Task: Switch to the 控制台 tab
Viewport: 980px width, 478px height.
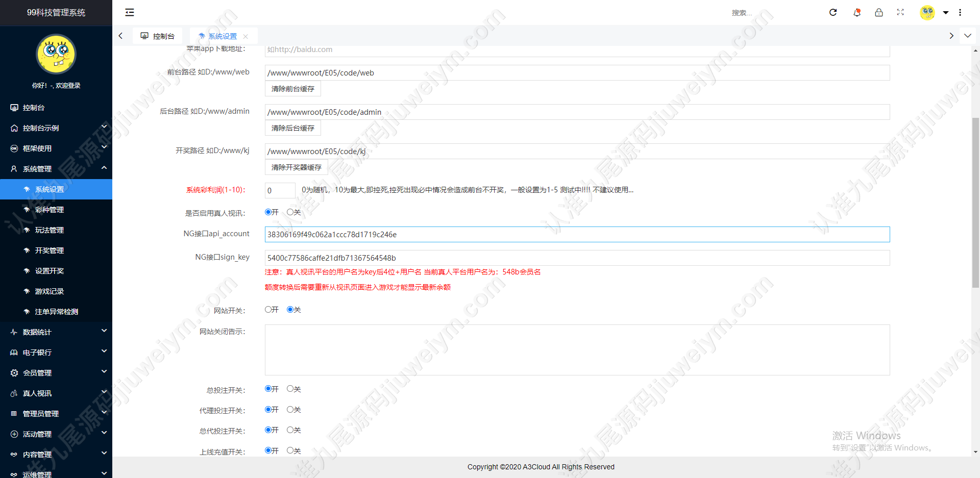Action: (158, 36)
